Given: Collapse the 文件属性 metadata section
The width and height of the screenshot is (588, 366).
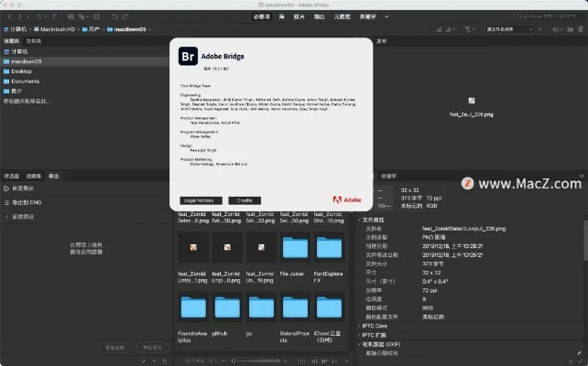Looking at the screenshot, I should (x=359, y=220).
